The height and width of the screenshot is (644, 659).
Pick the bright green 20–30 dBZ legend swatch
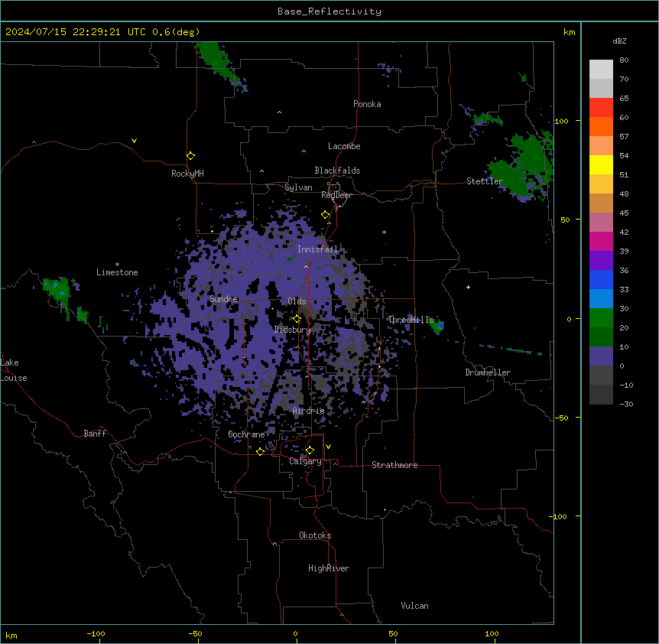[x=601, y=318]
